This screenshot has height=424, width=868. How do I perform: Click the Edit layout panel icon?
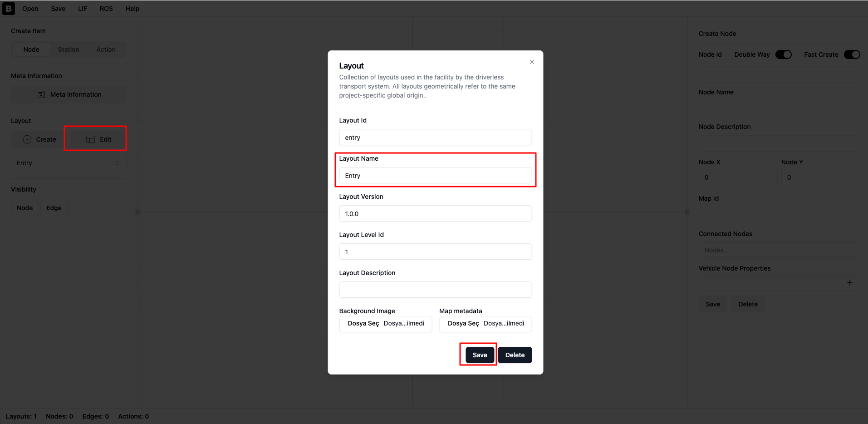click(x=91, y=139)
